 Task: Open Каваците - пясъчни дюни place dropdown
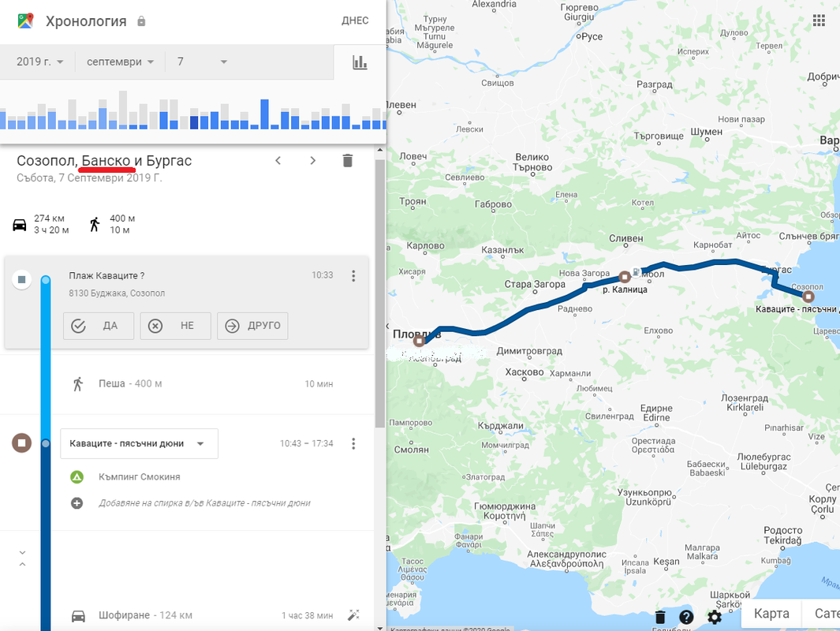coord(139,443)
